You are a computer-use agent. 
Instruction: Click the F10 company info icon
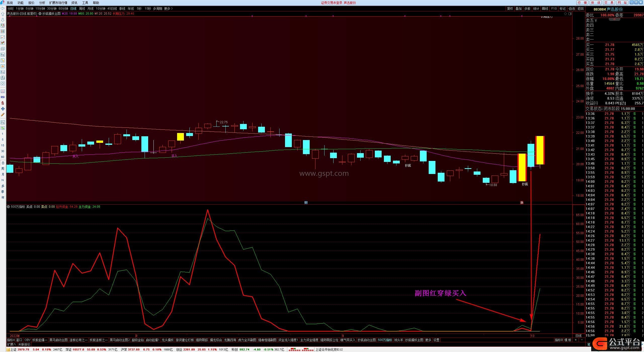tap(3, 55)
